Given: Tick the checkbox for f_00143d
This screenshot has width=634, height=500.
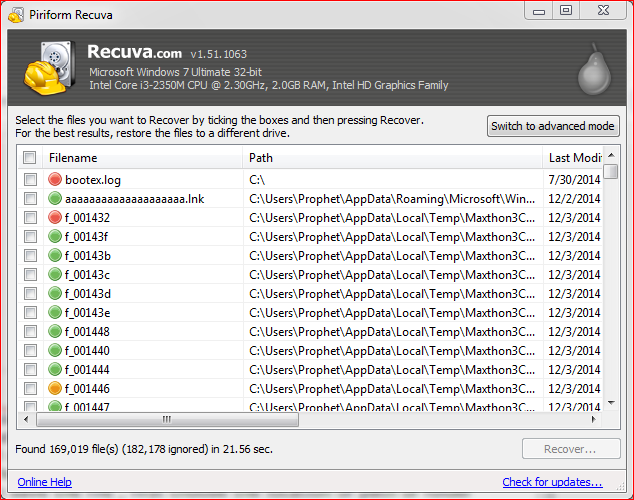Looking at the screenshot, I should tap(30, 293).
